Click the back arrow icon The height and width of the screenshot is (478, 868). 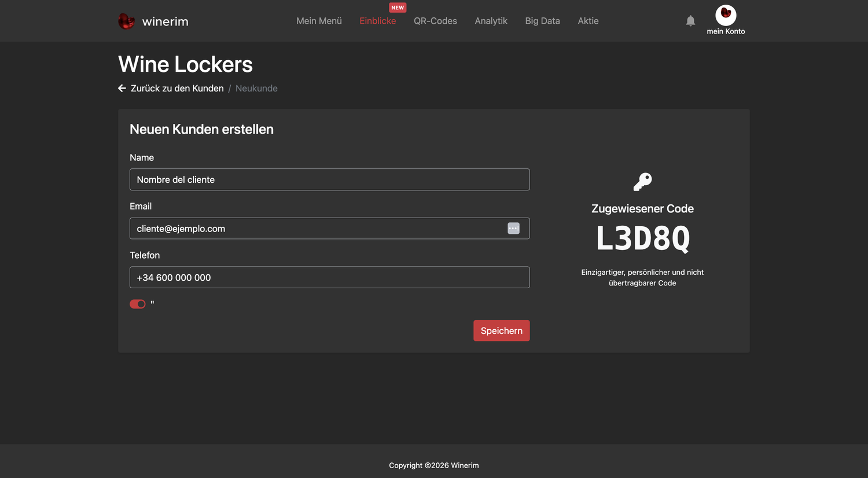[122, 89]
